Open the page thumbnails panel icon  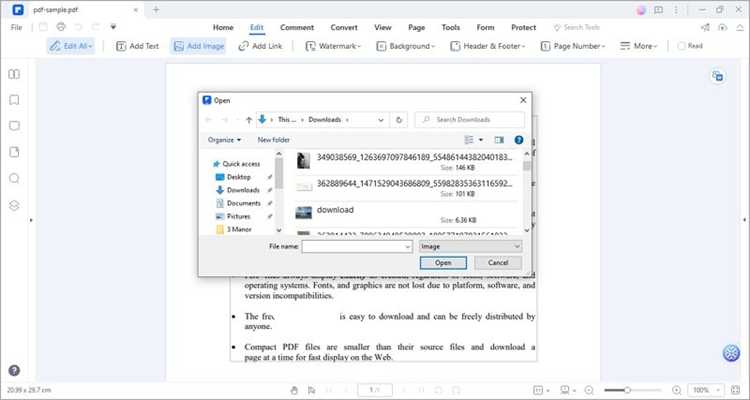tap(14, 74)
